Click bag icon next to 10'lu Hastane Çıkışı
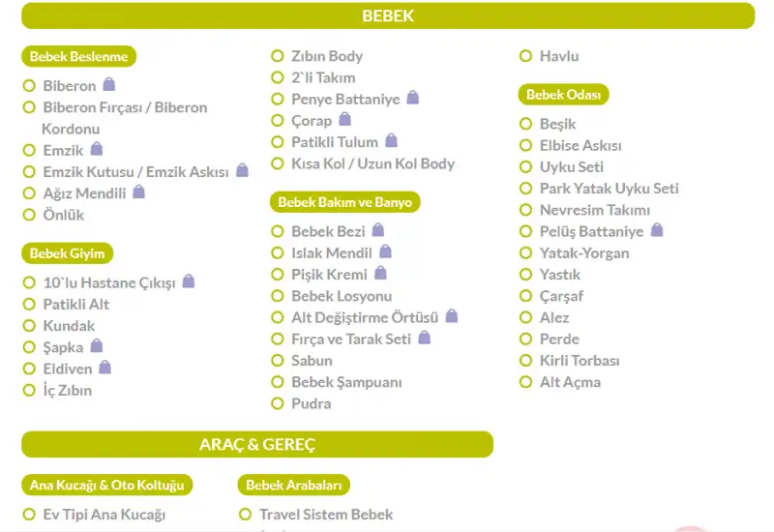774x532 pixels. (189, 281)
